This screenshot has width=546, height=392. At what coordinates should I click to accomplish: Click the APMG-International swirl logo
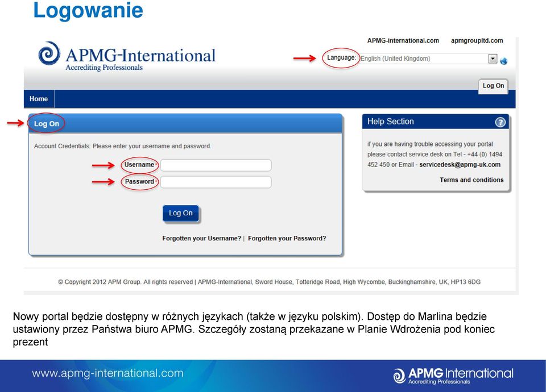coord(49,53)
